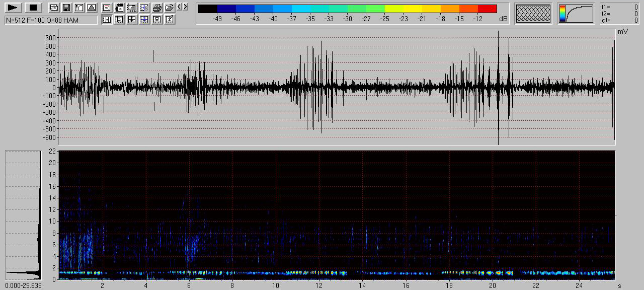644x290 pixels.
Task: Click the right arrow navigation button
Action: 186,7
